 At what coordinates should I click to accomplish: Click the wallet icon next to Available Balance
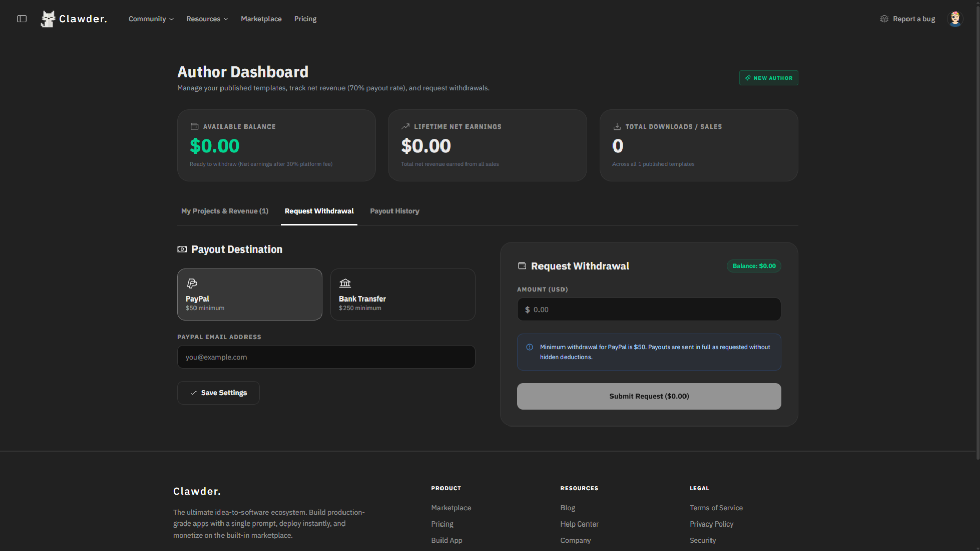click(194, 127)
